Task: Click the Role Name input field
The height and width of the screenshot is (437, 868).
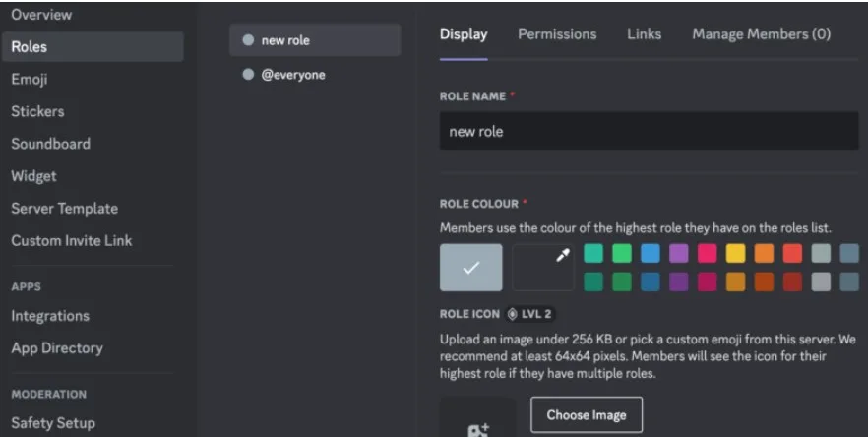Action: (x=649, y=131)
